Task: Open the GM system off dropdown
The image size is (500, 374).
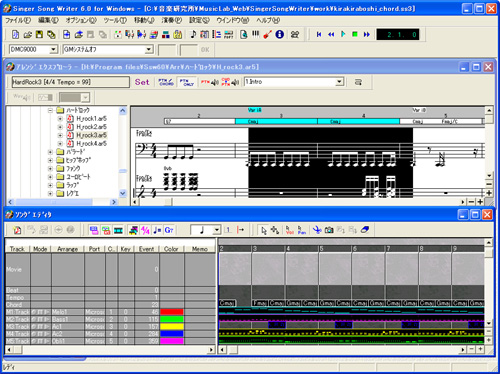Action: tap(149, 50)
